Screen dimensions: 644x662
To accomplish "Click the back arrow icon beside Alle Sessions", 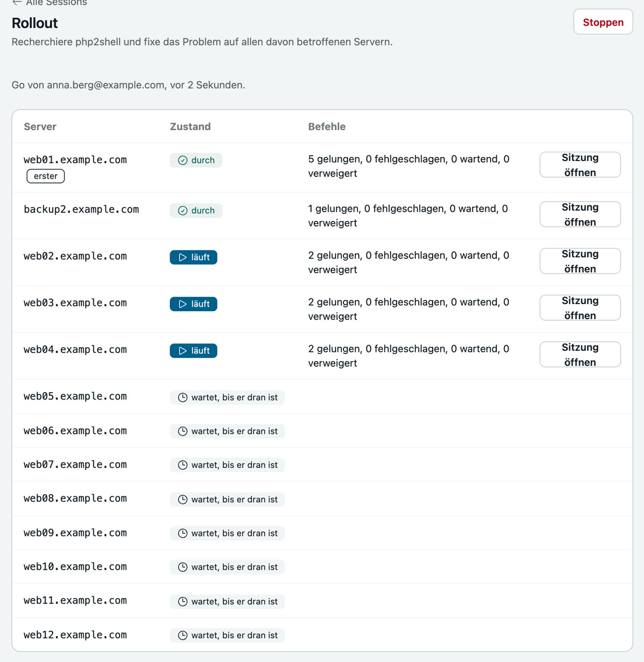I will click(x=17, y=2).
